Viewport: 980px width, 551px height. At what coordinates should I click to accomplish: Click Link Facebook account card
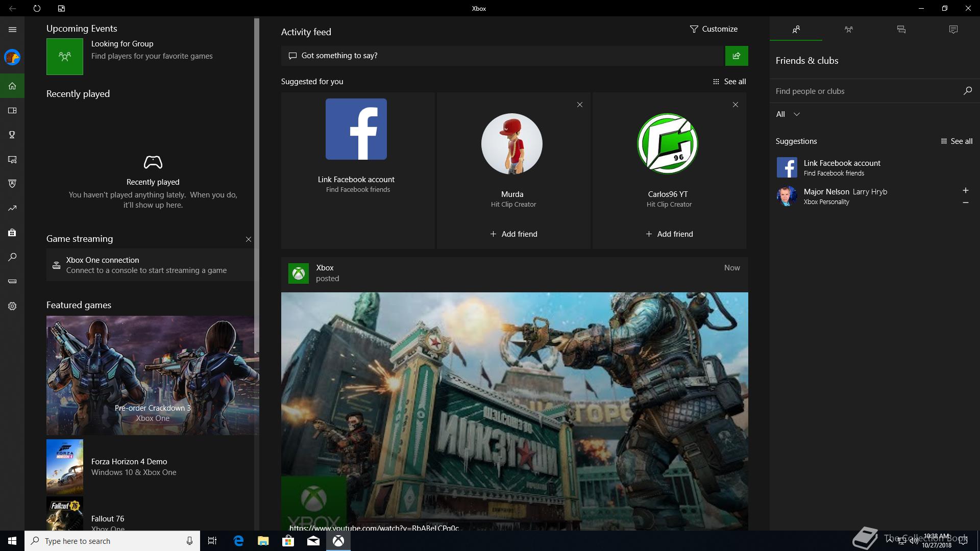click(x=358, y=170)
